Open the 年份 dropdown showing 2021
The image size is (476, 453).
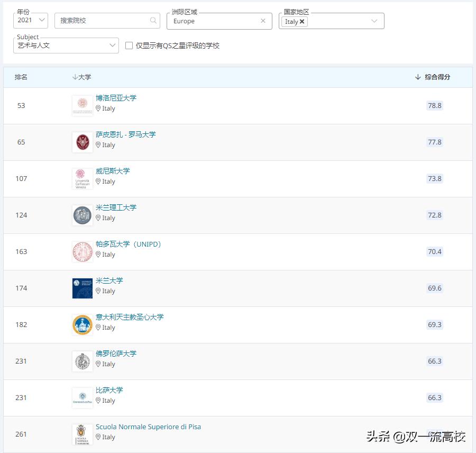click(x=30, y=20)
